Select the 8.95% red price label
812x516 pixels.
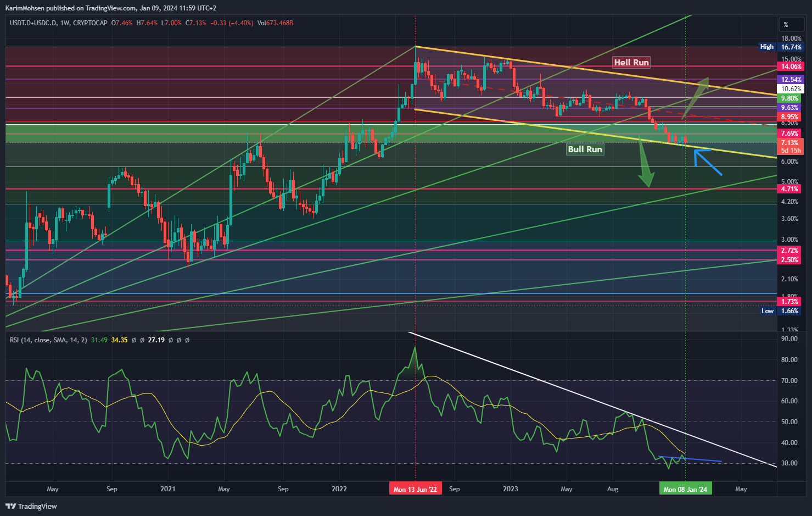pyautogui.click(x=789, y=117)
